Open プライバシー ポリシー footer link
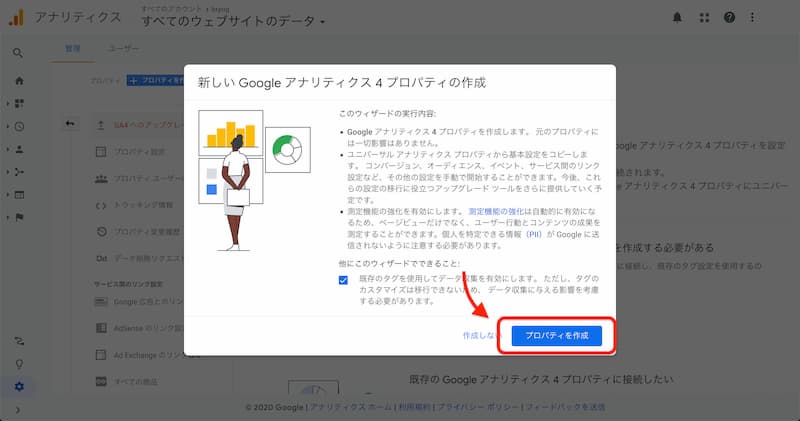The height and width of the screenshot is (421, 800). 479,407
